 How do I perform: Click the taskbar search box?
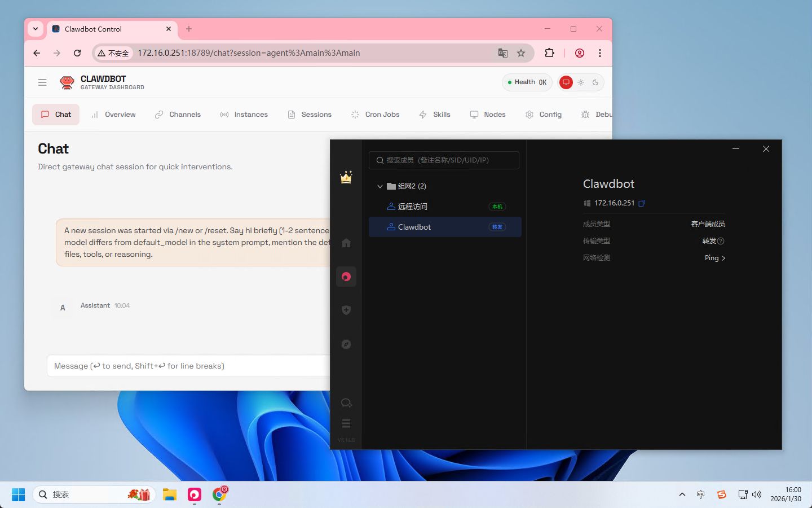94,494
